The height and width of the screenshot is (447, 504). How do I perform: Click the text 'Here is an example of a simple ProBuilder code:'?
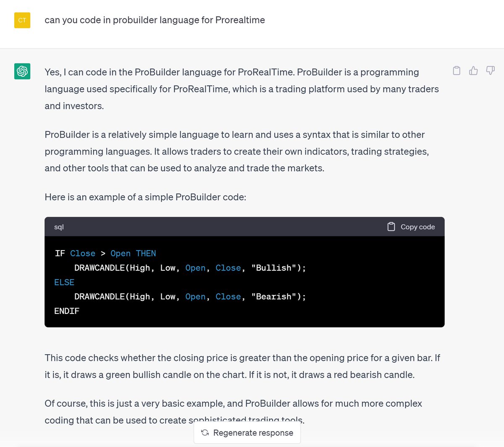[145, 197]
